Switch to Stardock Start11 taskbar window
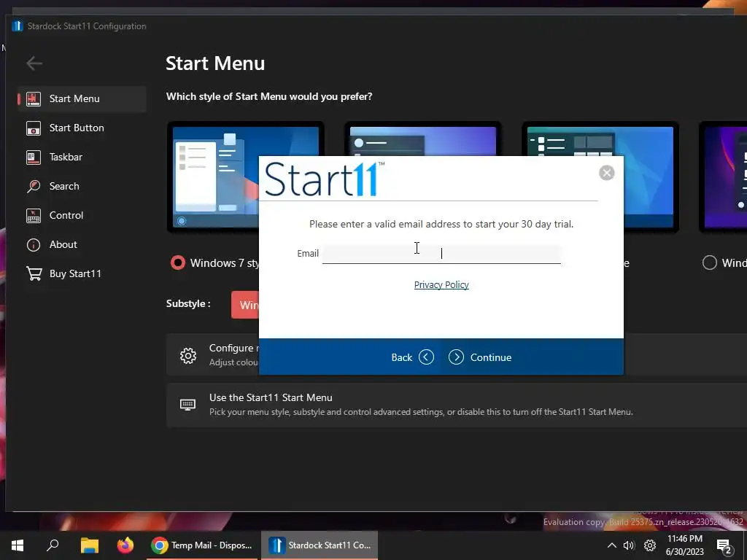The width and height of the screenshot is (747, 560). (320, 545)
